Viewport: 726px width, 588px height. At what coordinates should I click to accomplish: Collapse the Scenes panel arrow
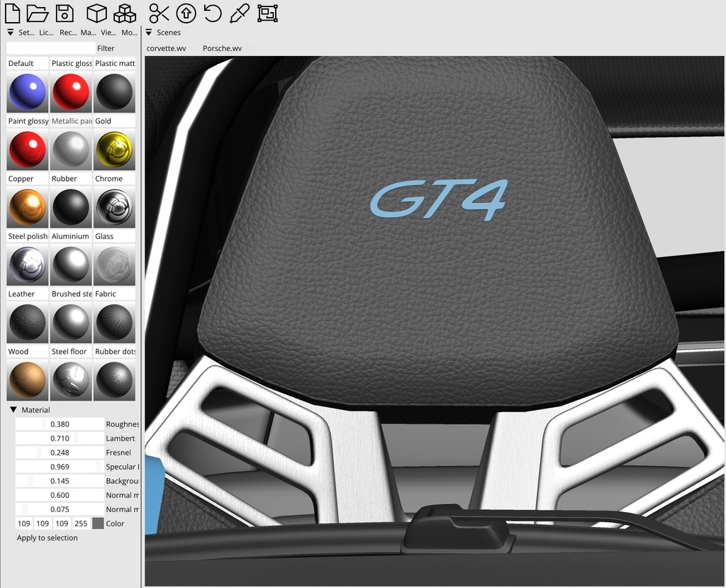tap(149, 32)
